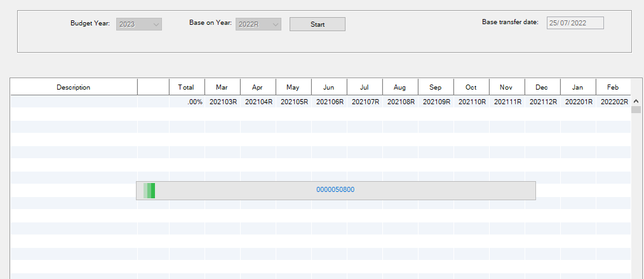The image size is (644, 279).
Task: Select the Total column header
Action: point(186,87)
